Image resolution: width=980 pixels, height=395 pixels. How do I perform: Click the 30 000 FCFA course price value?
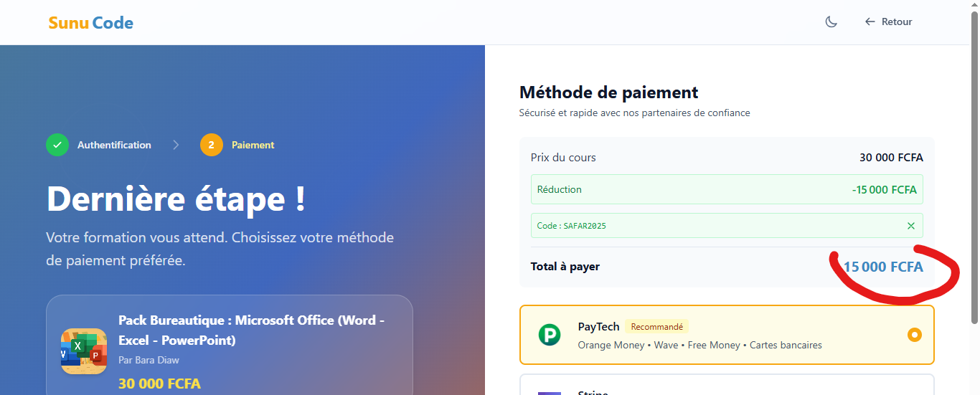891,158
